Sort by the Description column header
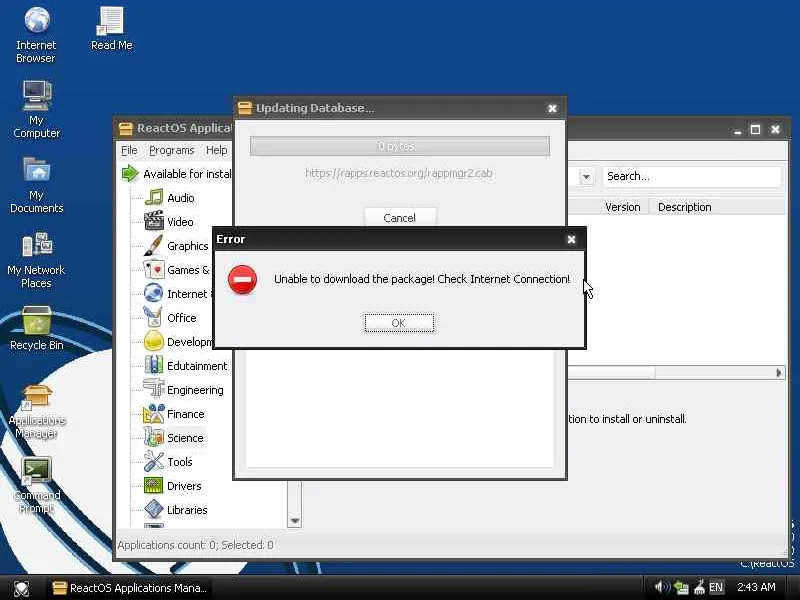 coord(684,207)
